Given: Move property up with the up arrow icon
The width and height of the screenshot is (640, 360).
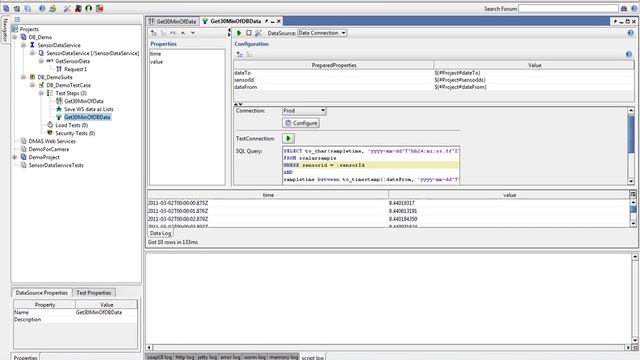Looking at the screenshot, I should coord(183,33).
